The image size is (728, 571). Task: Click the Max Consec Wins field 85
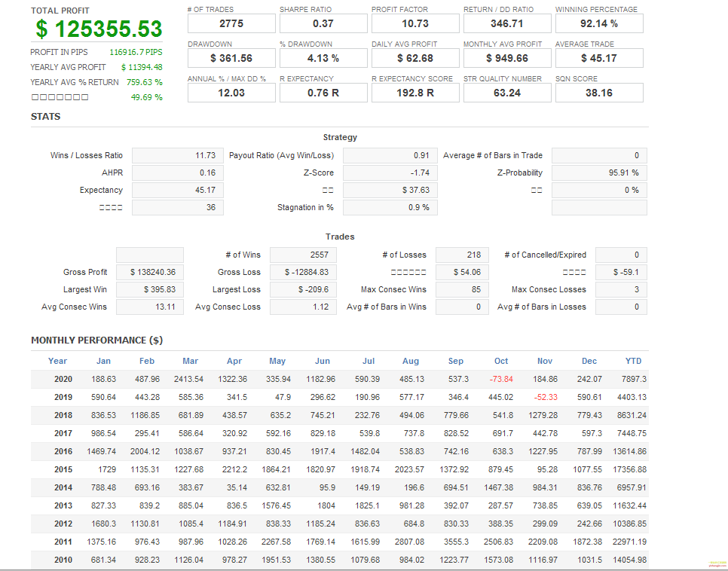click(x=462, y=290)
